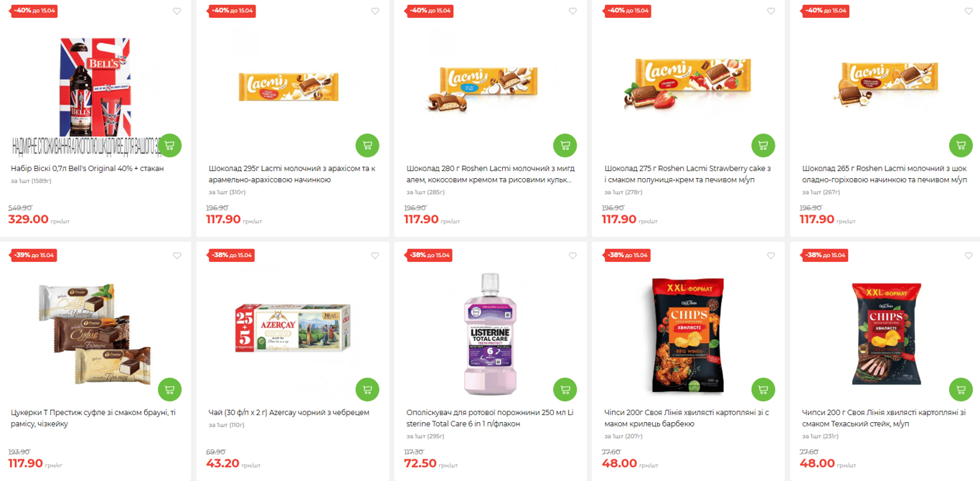Add Listerine Total Care mouthwash to cart
This screenshot has width=980, height=481.
(x=565, y=389)
